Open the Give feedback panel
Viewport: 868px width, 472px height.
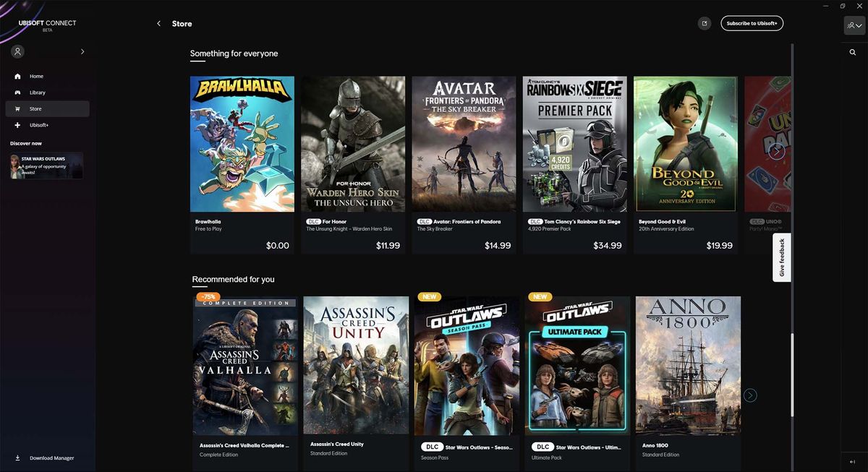pyautogui.click(x=781, y=256)
